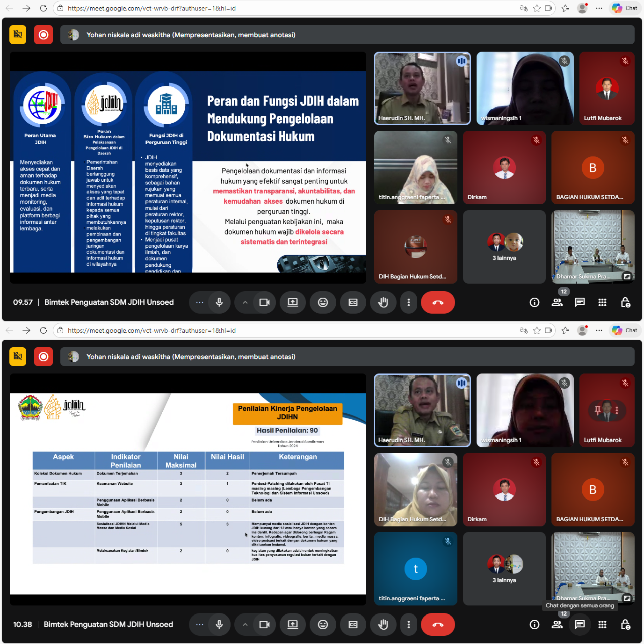
Task: Toggle camera in the lower Meet window
Action: point(265,624)
